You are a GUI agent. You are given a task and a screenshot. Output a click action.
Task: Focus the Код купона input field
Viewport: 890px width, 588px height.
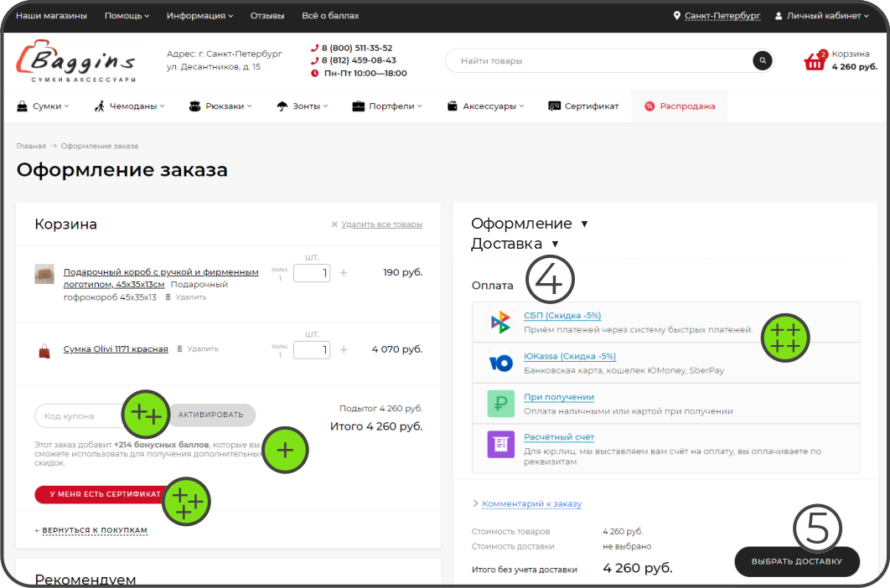(80, 415)
